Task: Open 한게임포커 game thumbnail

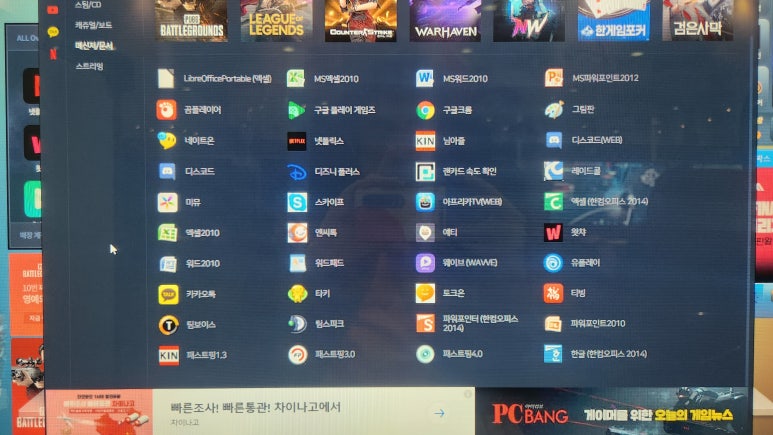Action: (614, 20)
